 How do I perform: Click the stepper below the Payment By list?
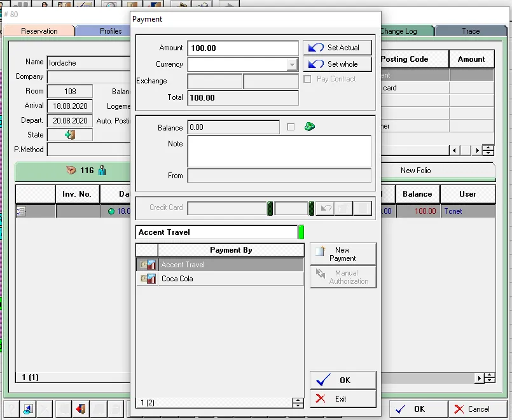coord(298,403)
